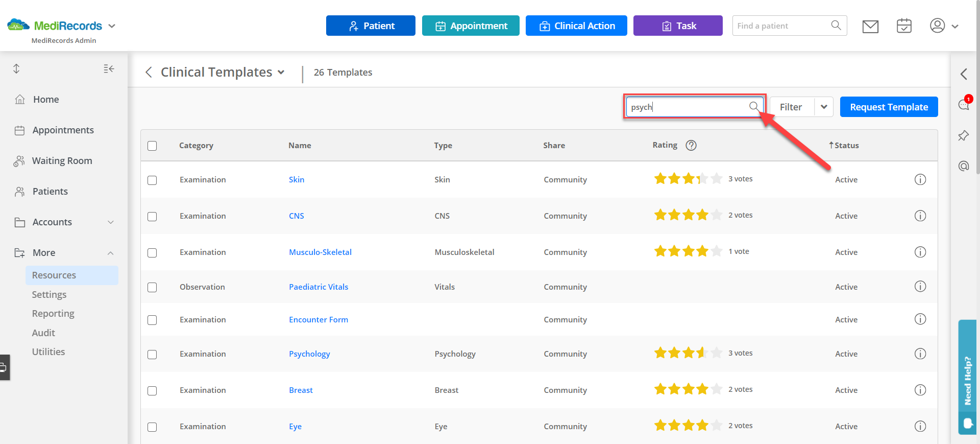Viewport: 980px width, 444px height.
Task: Check the Musculo-Skeletal template row
Action: [x=152, y=253]
